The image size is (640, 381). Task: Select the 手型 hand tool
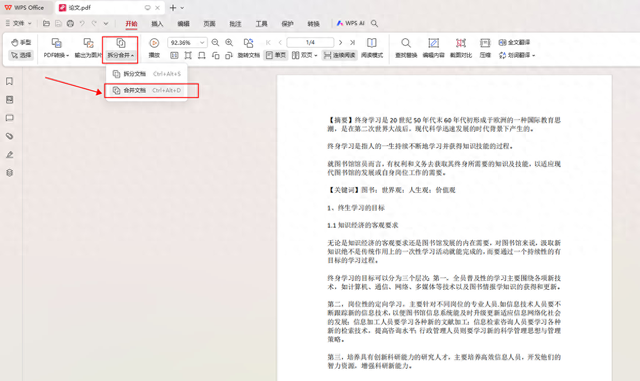tap(21, 42)
